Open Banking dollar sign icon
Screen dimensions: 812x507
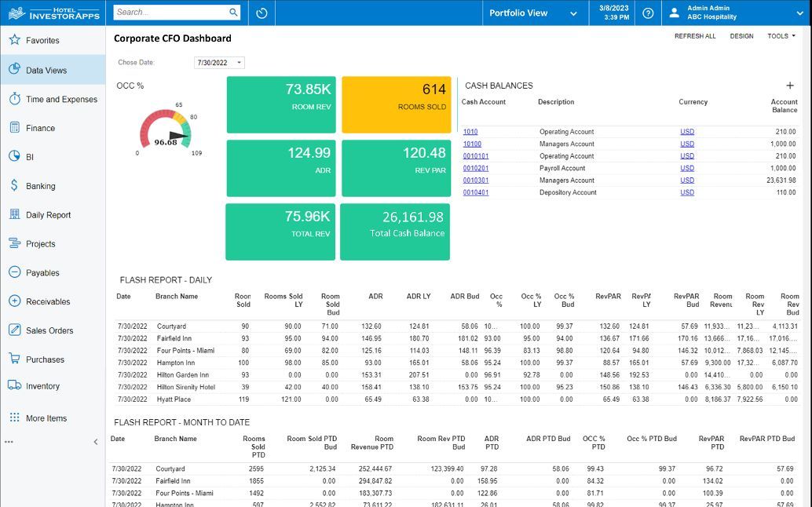point(14,186)
